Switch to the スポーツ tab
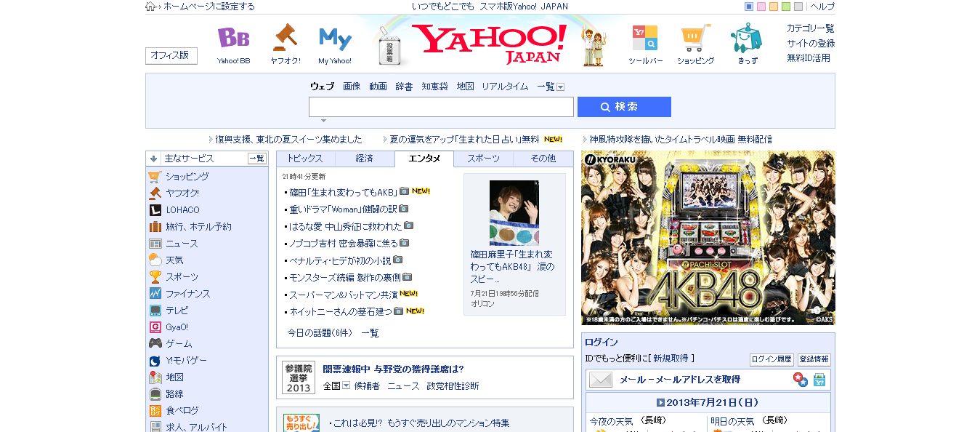980x432 pixels. (x=484, y=159)
